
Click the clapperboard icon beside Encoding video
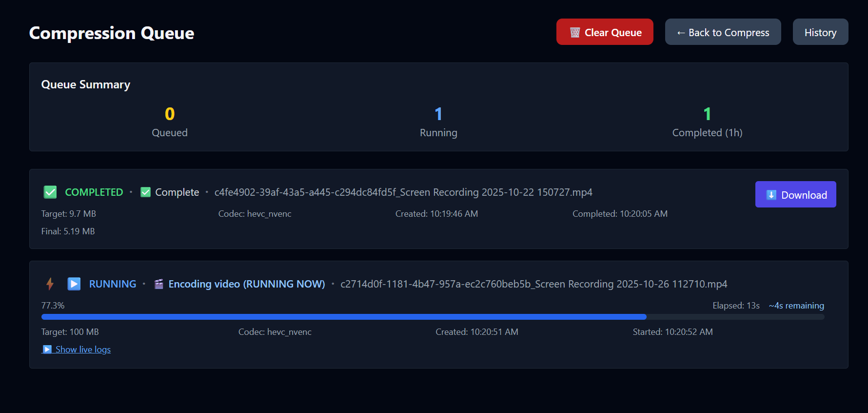pos(158,284)
